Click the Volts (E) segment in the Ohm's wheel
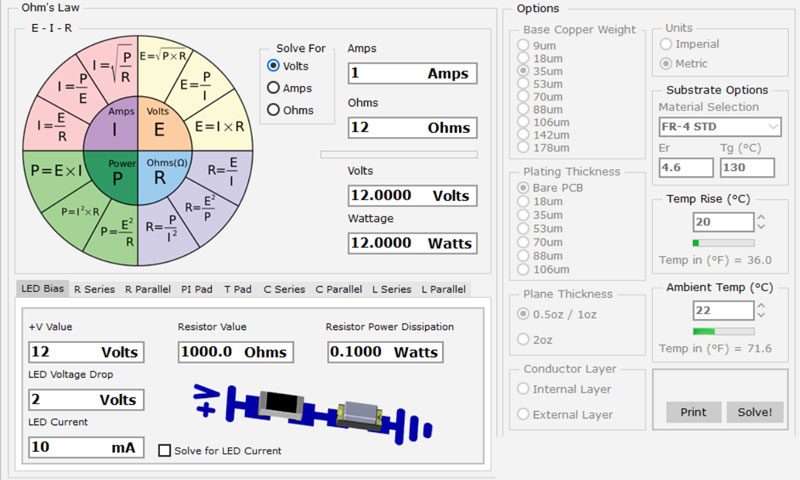The width and height of the screenshot is (800, 480). pyautogui.click(x=159, y=124)
